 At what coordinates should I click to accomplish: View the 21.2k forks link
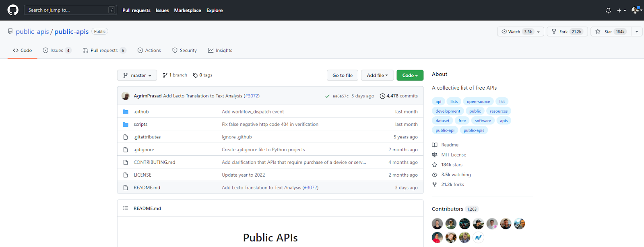tap(448, 185)
